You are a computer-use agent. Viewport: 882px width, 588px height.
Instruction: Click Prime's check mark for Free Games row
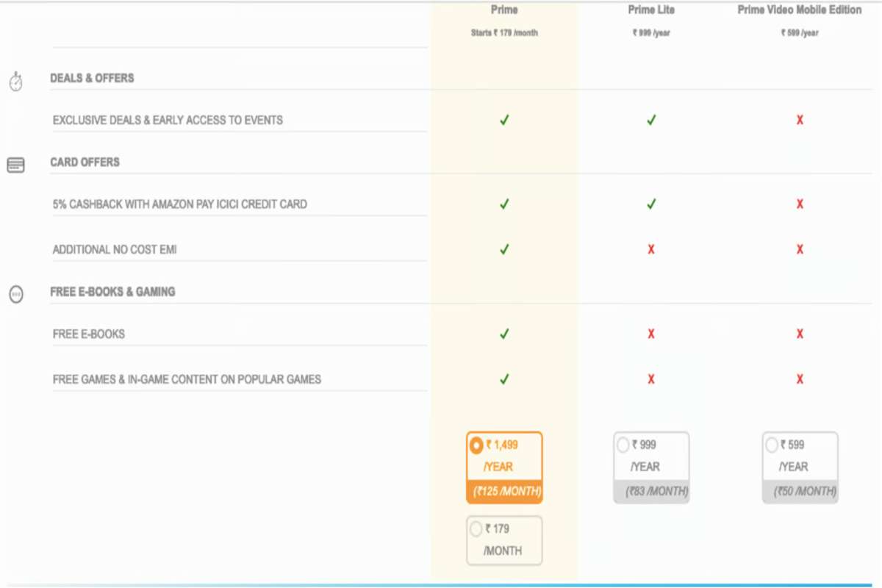pyautogui.click(x=504, y=379)
